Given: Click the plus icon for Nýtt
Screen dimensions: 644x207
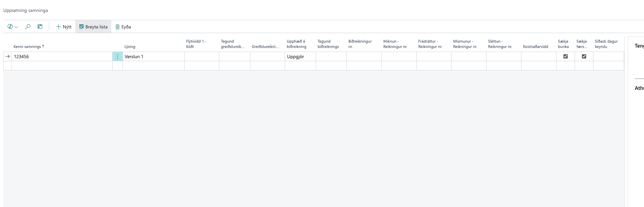Looking at the screenshot, I should 58,27.
